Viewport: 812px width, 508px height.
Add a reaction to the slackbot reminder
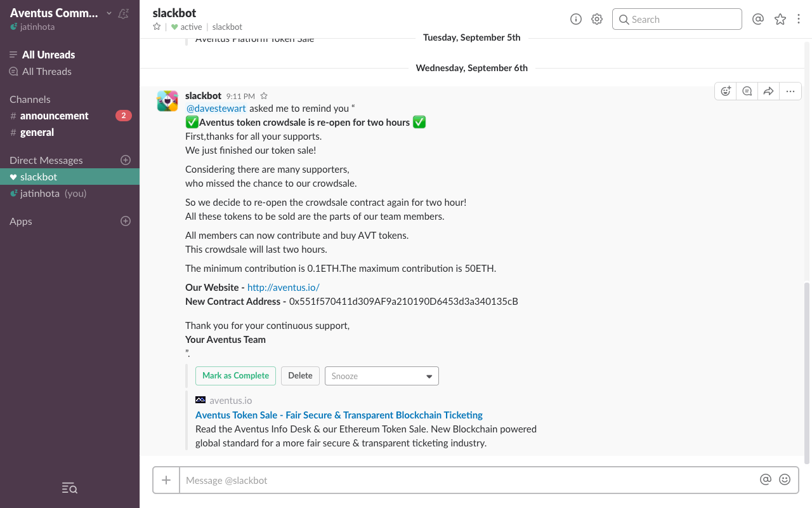pos(725,91)
